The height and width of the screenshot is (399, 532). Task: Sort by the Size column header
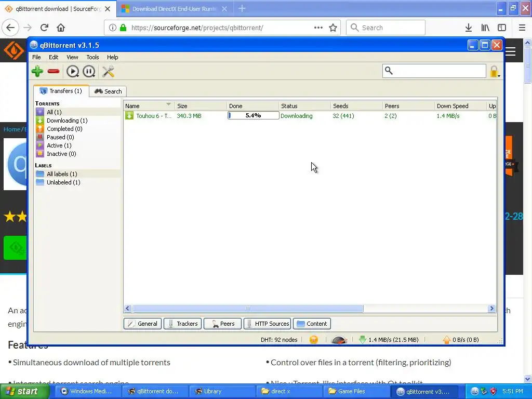[201, 106]
